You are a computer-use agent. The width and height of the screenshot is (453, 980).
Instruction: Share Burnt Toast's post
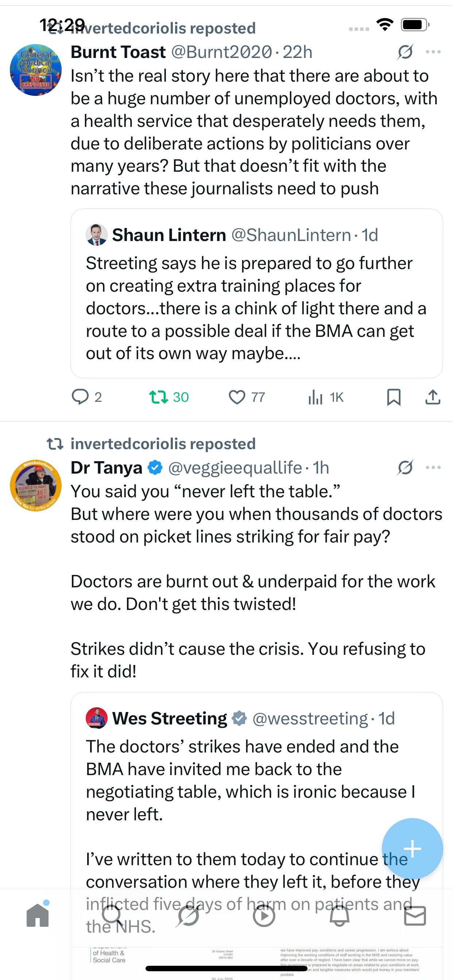tap(433, 397)
